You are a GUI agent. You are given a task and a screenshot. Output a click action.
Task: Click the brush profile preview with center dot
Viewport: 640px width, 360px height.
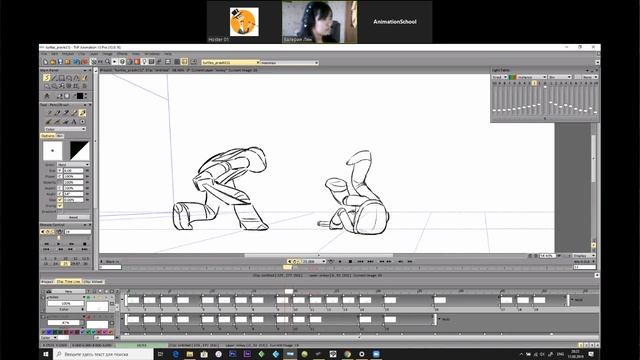53,151
